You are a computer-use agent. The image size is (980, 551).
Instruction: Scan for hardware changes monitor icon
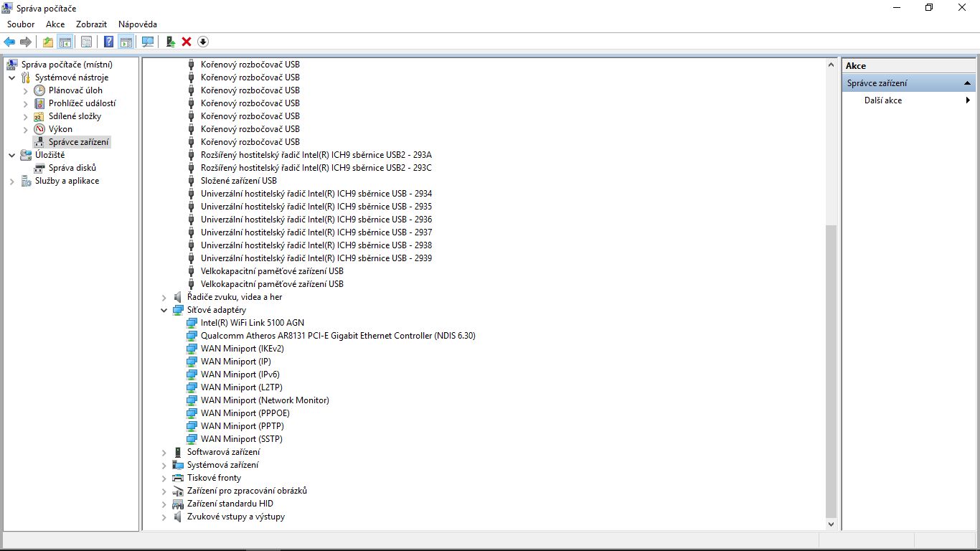click(148, 42)
